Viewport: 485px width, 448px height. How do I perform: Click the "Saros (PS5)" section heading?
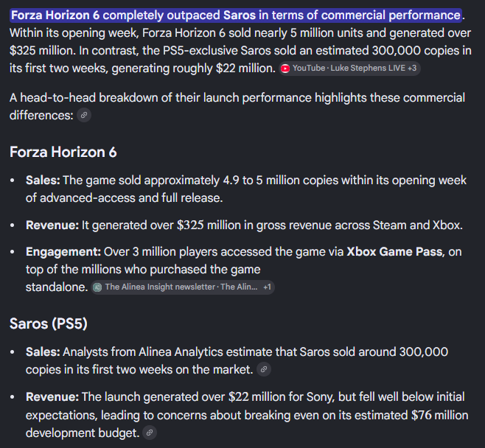(49, 323)
